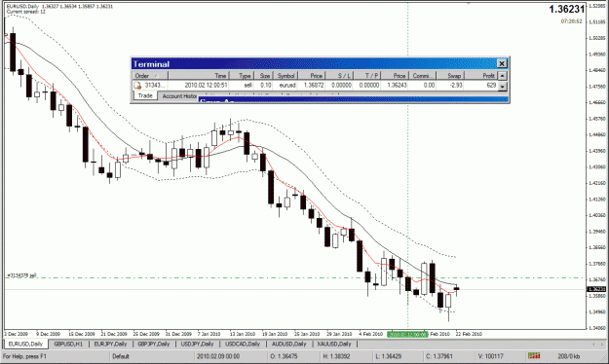This screenshot has height=364, width=609.
Task: Click the Terminal list scroll-up arrow
Action: (502, 76)
